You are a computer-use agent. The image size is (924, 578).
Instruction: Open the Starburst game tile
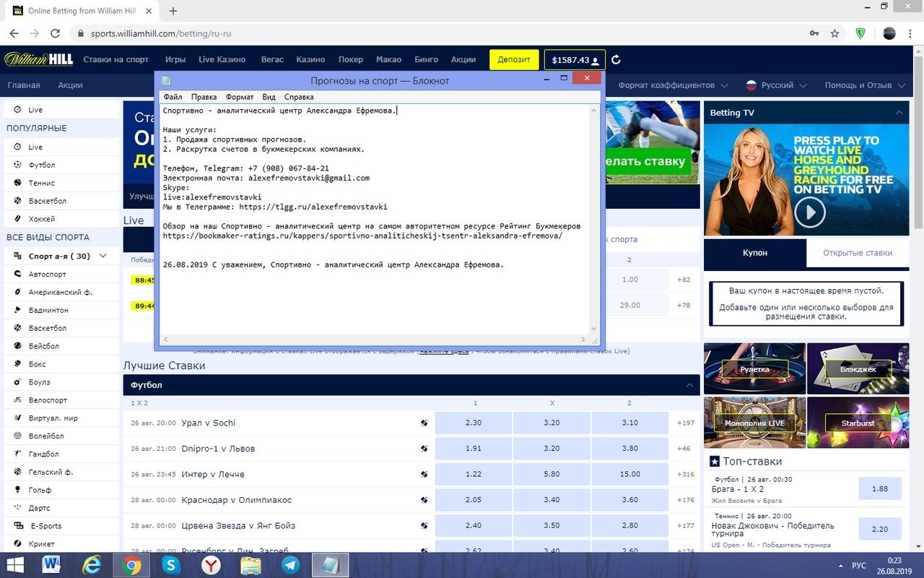click(858, 423)
